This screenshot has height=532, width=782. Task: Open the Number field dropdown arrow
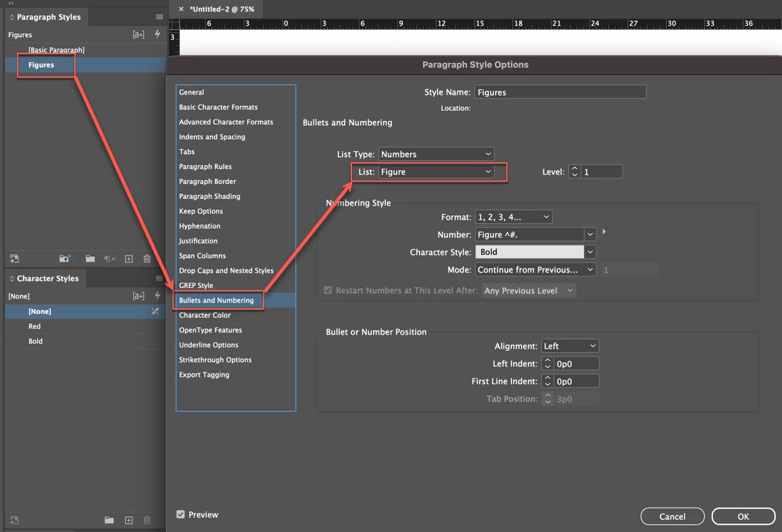point(590,235)
